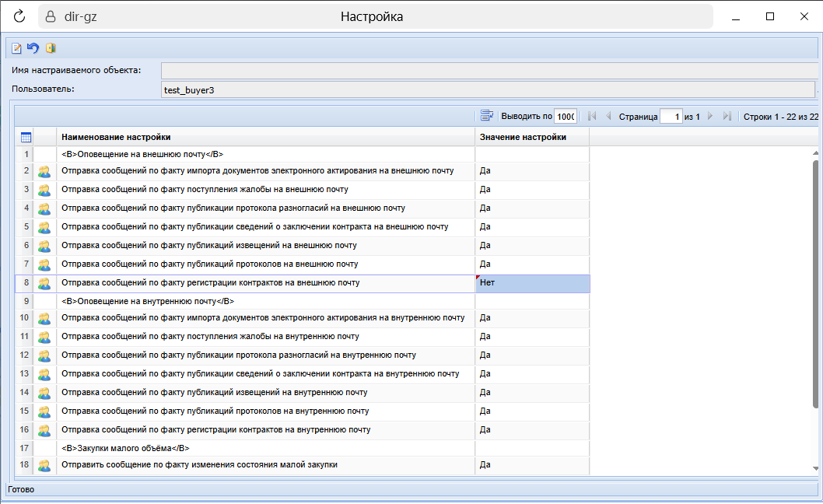Click the exit door toolbar icon
The image size is (823, 504).
(51, 48)
